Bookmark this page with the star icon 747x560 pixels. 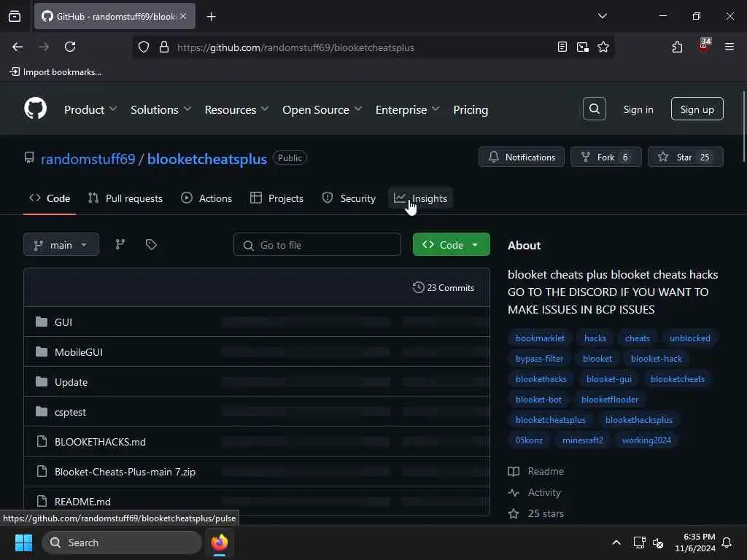pos(603,47)
